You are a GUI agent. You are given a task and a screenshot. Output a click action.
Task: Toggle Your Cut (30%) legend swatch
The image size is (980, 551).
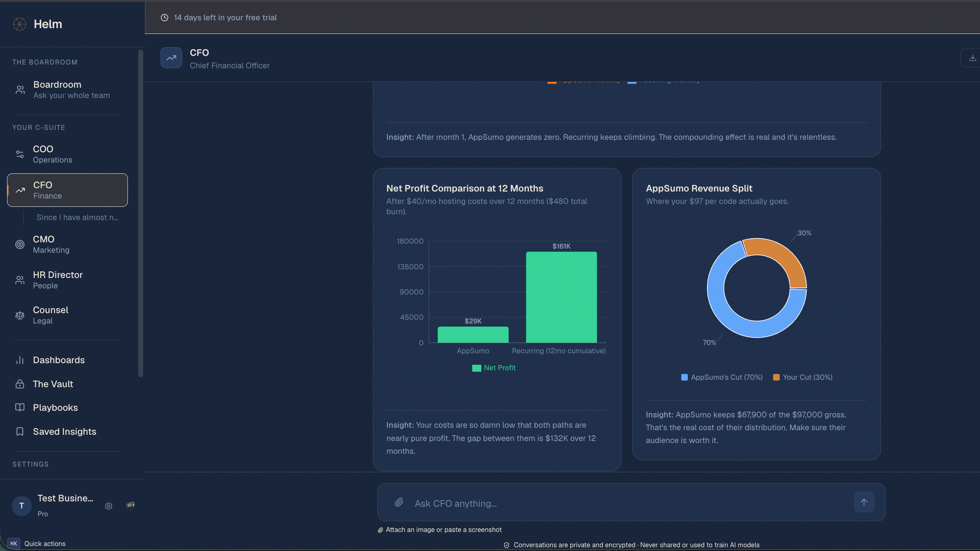tap(776, 377)
